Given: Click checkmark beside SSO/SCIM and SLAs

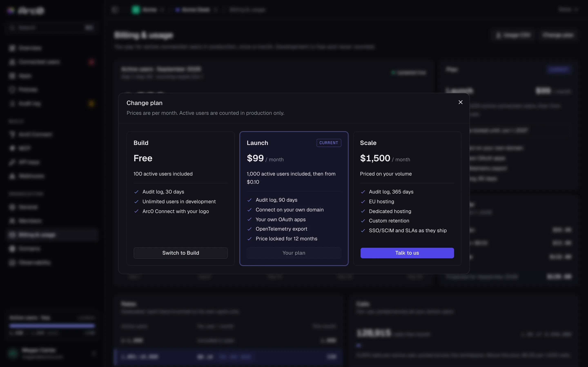Looking at the screenshot, I should point(363,231).
